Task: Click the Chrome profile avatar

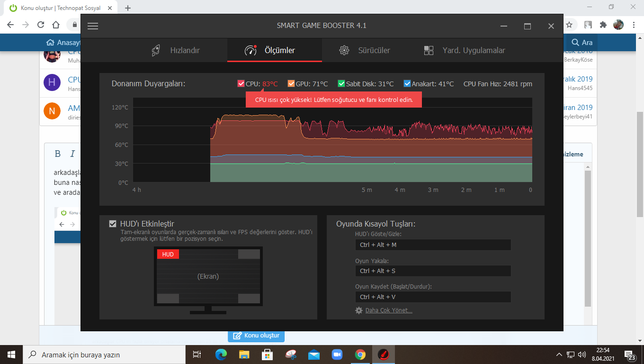Action: 618,25
